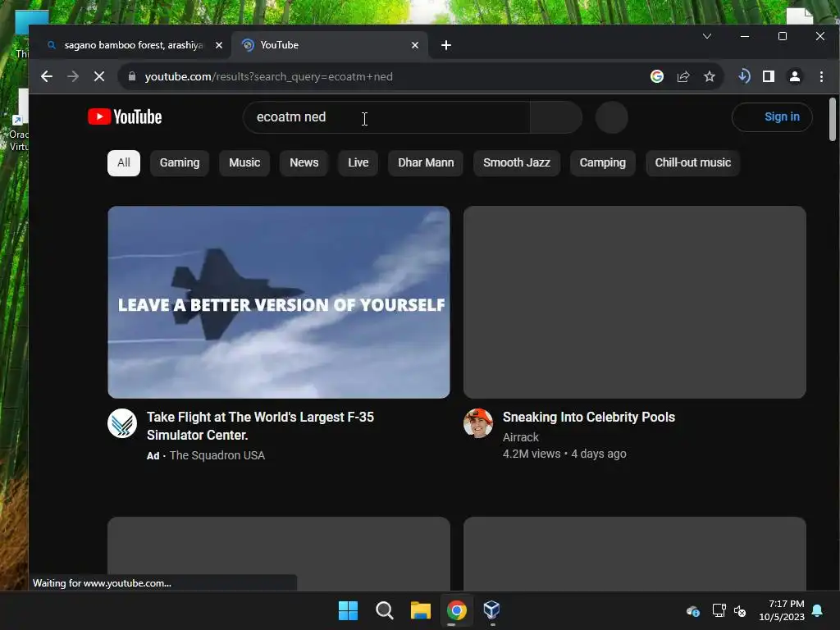Click the Airrack channel name

click(521, 437)
